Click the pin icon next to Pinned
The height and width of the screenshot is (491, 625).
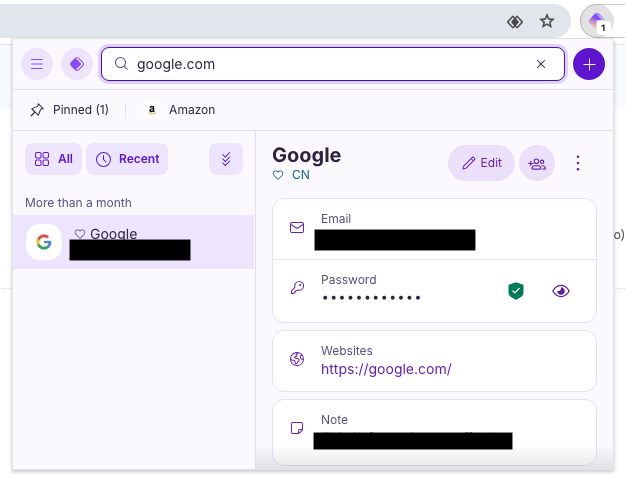pos(37,110)
